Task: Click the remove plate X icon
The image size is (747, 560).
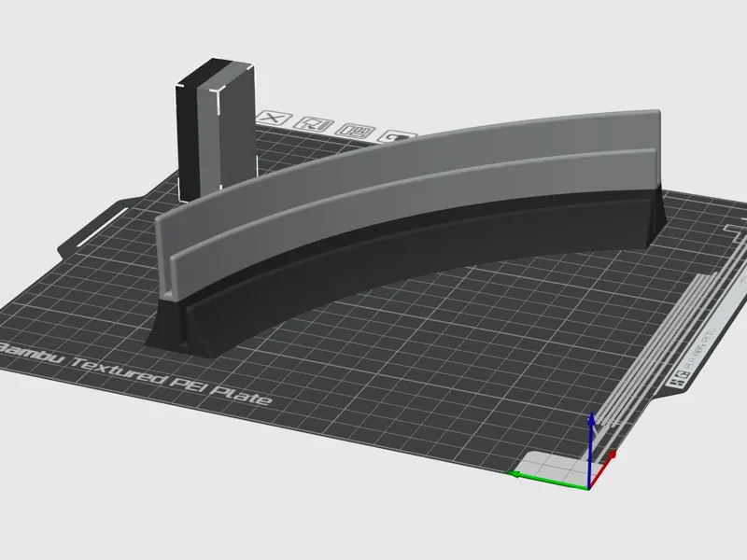Action: [274, 119]
